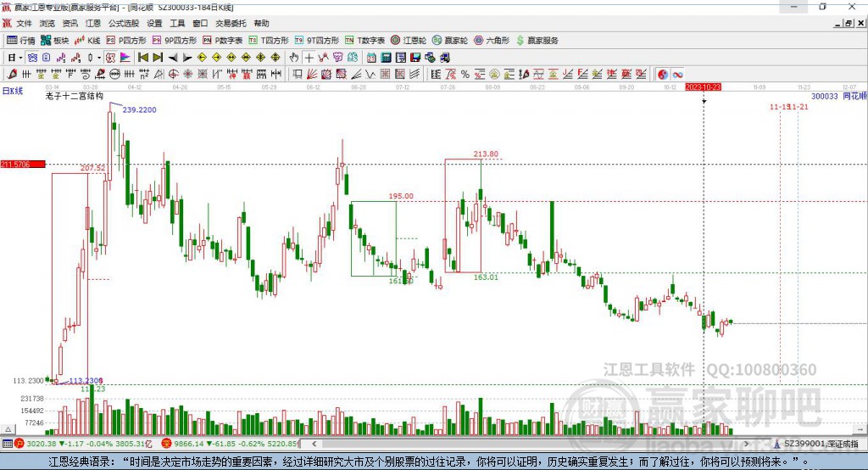Launch the 江恩轮 Gann wheel

(409, 41)
